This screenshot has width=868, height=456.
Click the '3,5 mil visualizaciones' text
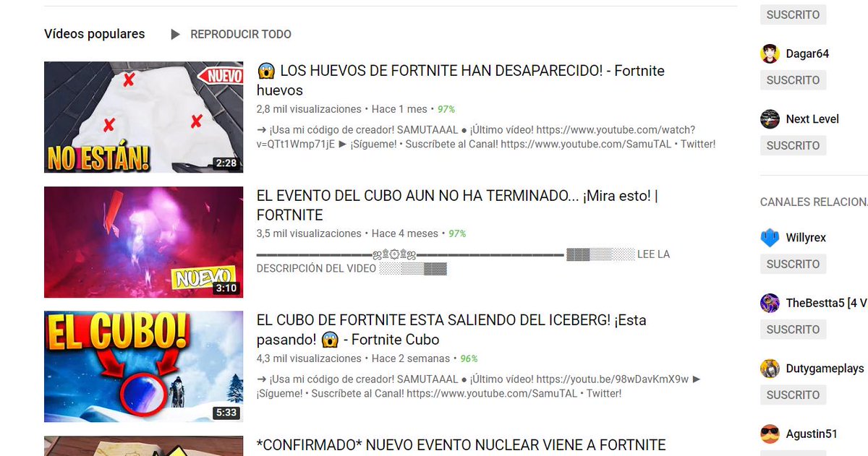click(x=309, y=233)
